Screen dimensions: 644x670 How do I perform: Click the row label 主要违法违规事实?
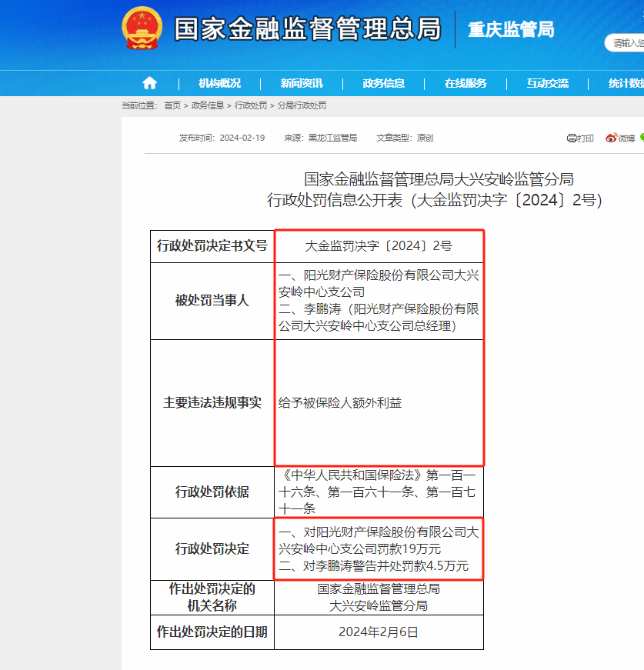[x=212, y=402]
